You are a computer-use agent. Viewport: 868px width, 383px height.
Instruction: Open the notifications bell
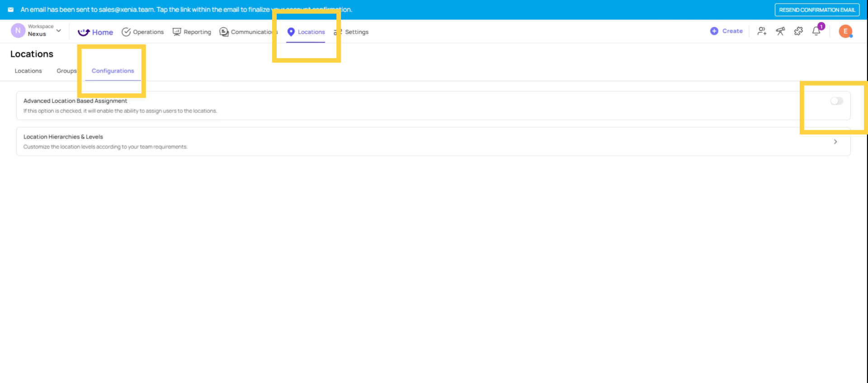click(x=816, y=31)
